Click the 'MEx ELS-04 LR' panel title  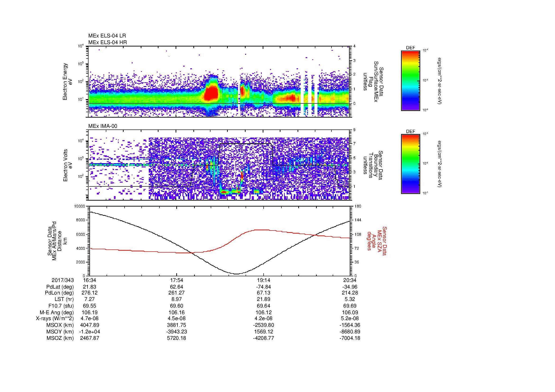click(107, 36)
